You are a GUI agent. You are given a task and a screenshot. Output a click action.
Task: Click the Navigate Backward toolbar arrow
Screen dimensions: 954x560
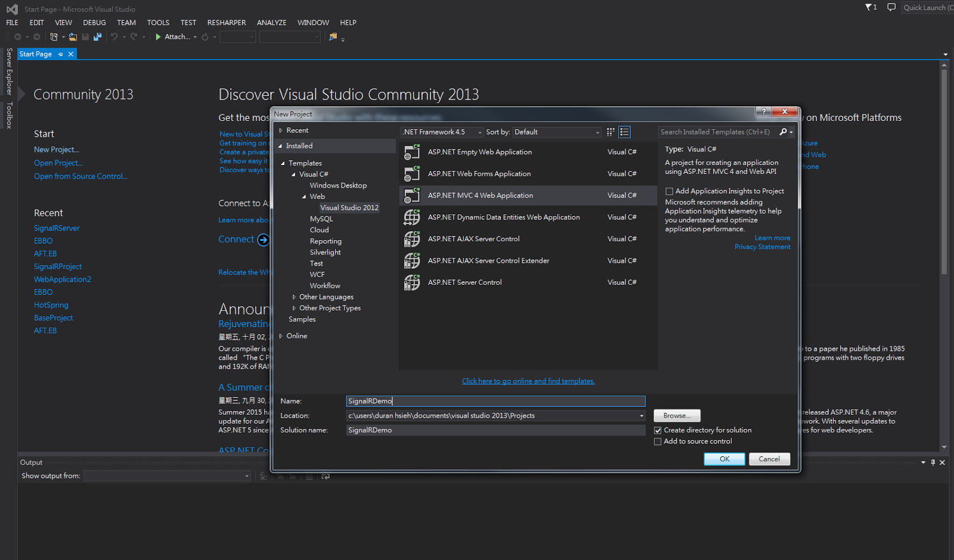pos(18,37)
